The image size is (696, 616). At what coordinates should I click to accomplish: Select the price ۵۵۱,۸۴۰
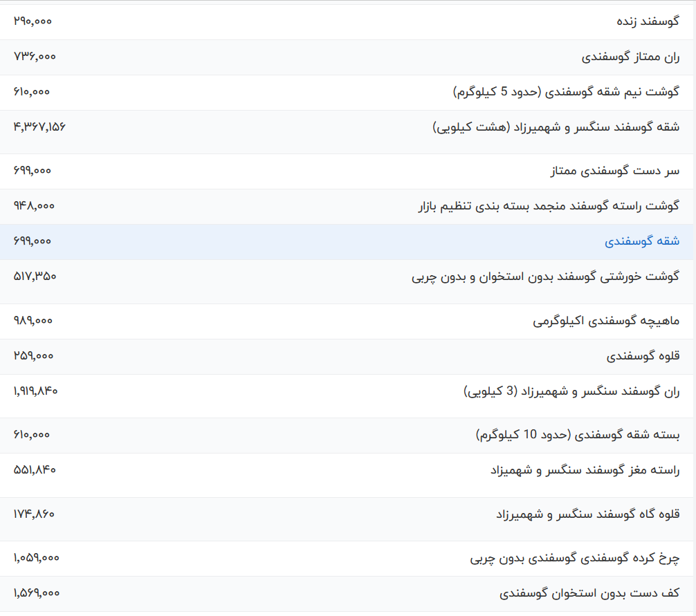click(35, 470)
